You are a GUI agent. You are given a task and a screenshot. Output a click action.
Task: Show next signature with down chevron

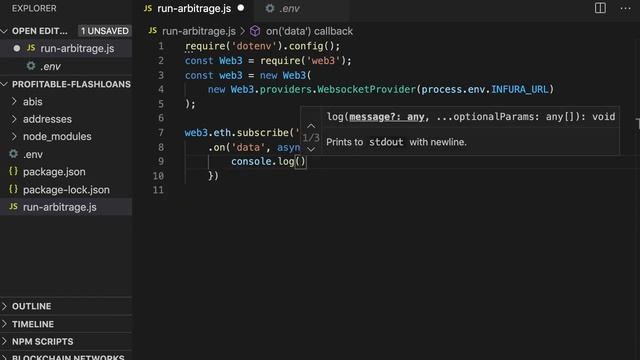(x=311, y=149)
